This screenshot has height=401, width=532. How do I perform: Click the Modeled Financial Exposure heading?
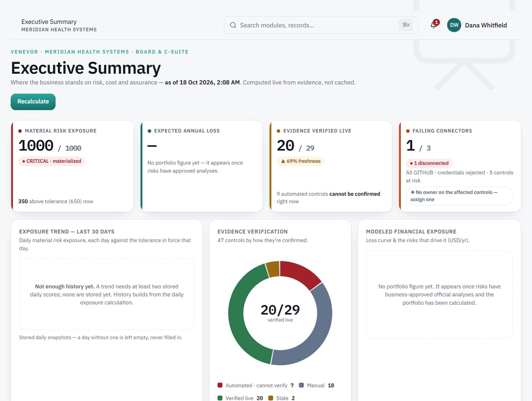(x=411, y=232)
